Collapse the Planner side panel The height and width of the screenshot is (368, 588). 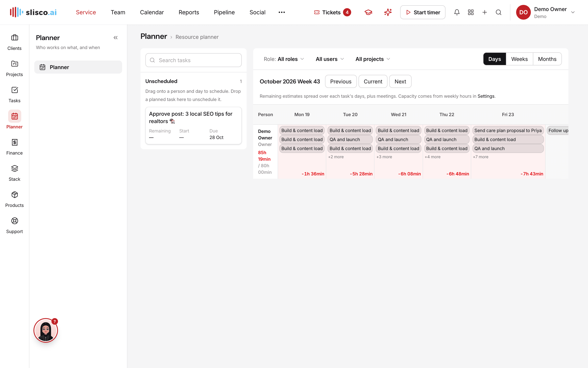116,37
